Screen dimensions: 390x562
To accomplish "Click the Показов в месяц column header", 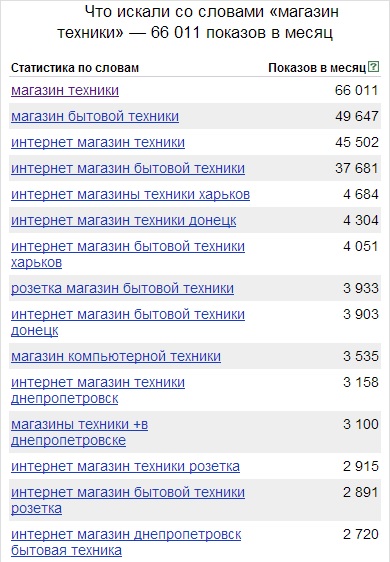I will [x=317, y=68].
